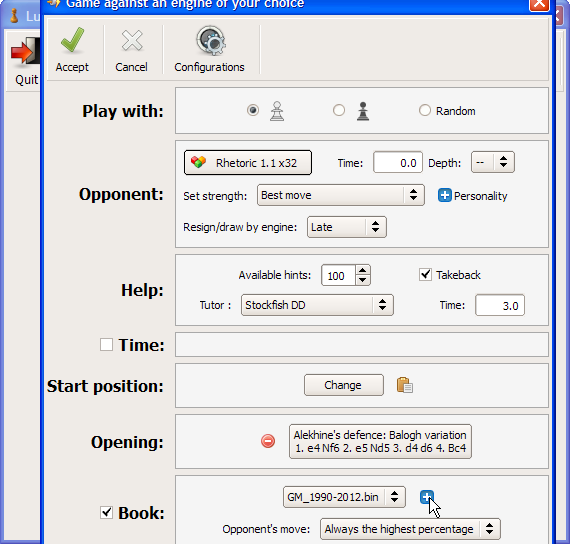The image size is (570, 544).
Task: Remove opening with red minus icon
Action: point(268,441)
